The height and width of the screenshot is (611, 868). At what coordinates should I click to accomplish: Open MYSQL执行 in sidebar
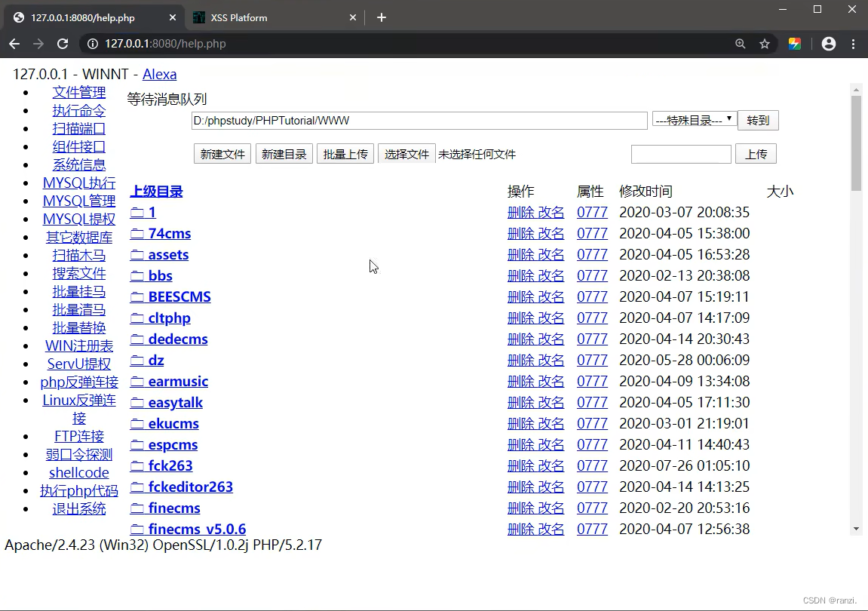pyautogui.click(x=79, y=183)
